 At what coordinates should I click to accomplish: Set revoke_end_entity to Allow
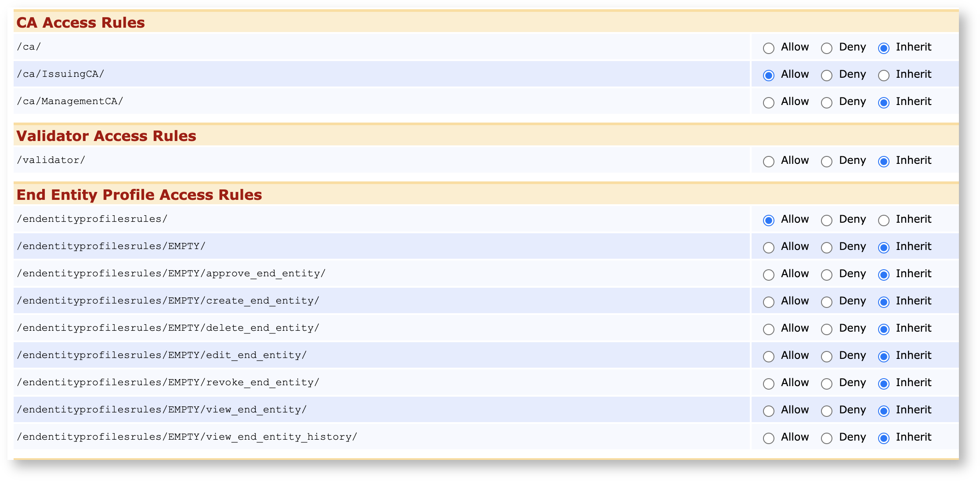click(x=769, y=383)
